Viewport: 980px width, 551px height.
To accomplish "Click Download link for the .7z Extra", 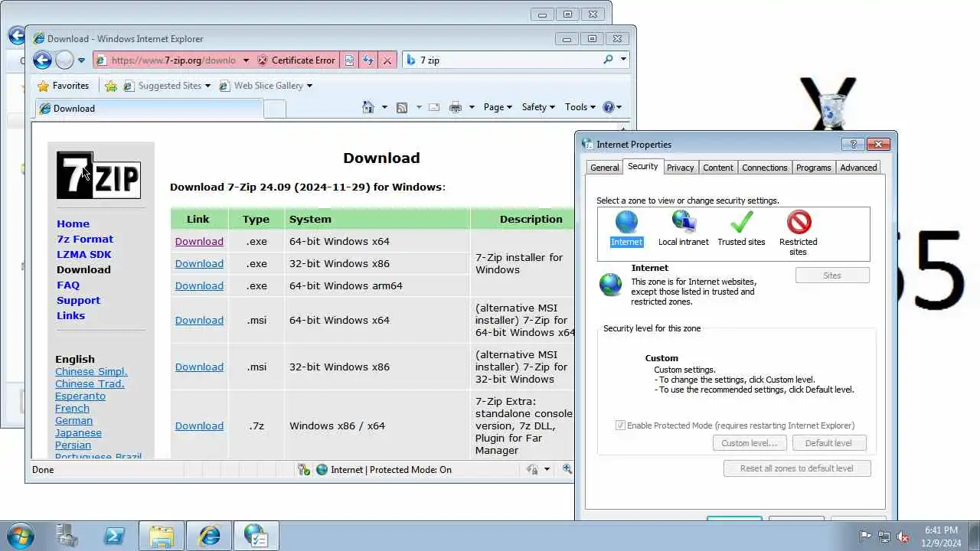I will [199, 425].
